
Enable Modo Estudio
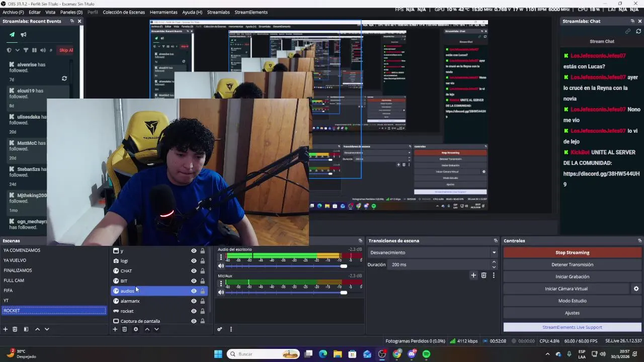tap(572, 301)
